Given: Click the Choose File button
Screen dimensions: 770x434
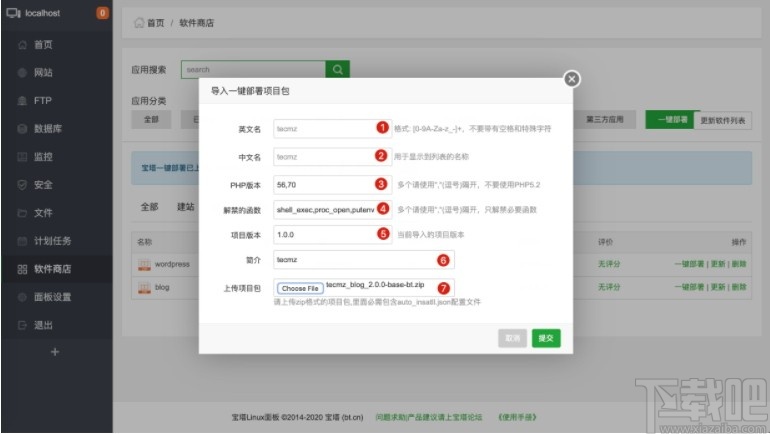Looking at the screenshot, I should 300,288.
